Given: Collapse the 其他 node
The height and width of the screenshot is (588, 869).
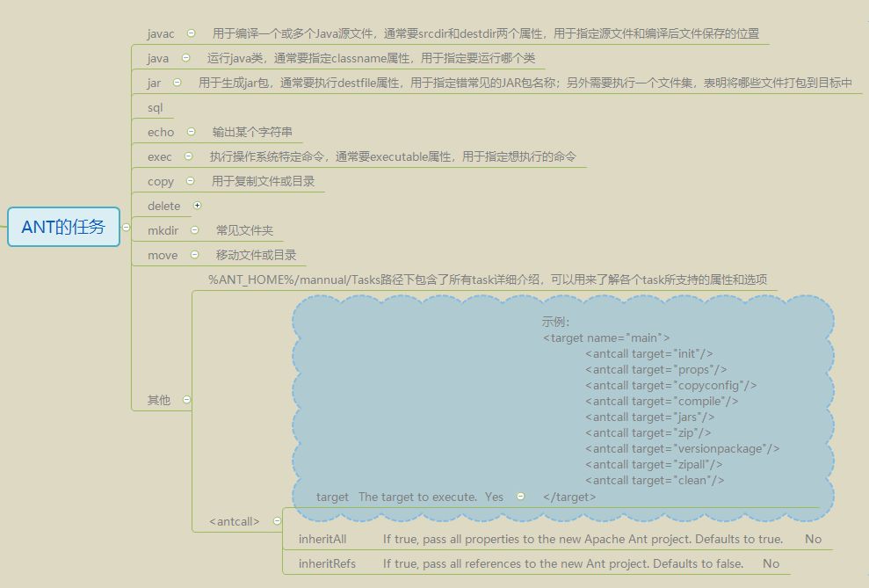Looking at the screenshot, I should tap(187, 400).
